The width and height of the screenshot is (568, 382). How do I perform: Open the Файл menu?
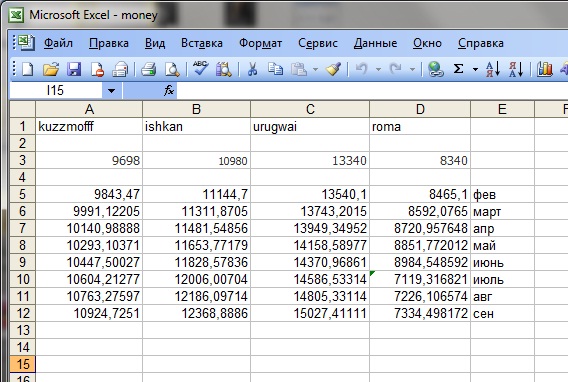coord(58,43)
